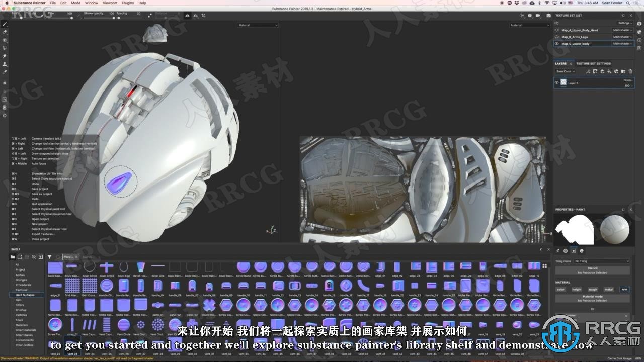Viewport: 644px width, 362px height.
Task: Click the Shelf filter funnel icon
Action: pyautogui.click(x=49, y=257)
